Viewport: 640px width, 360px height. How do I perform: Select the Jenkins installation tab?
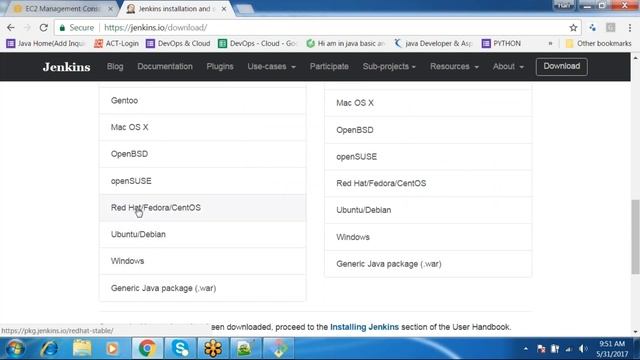175,9
